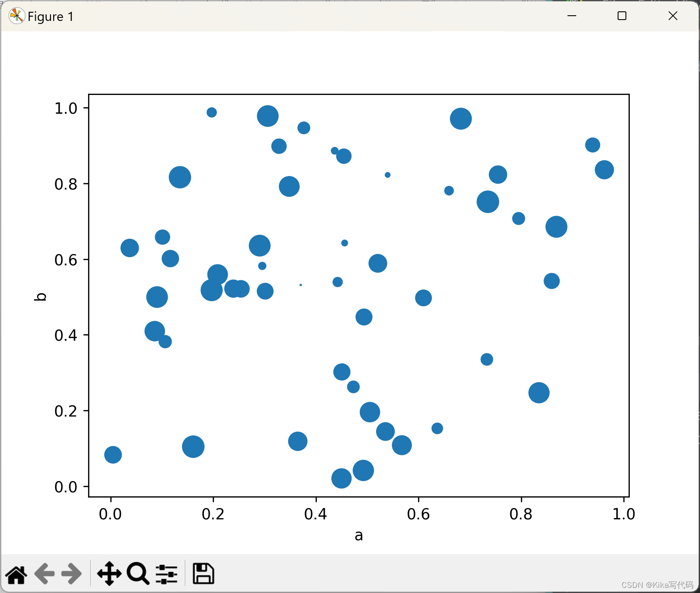700x593 pixels.
Task: Activate the Zoom to rectangle tool
Action: [x=138, y=573]
